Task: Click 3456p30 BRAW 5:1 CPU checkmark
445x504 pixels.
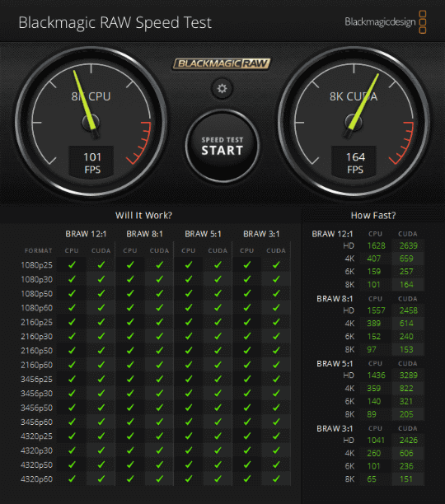Action: coord(189,393)
